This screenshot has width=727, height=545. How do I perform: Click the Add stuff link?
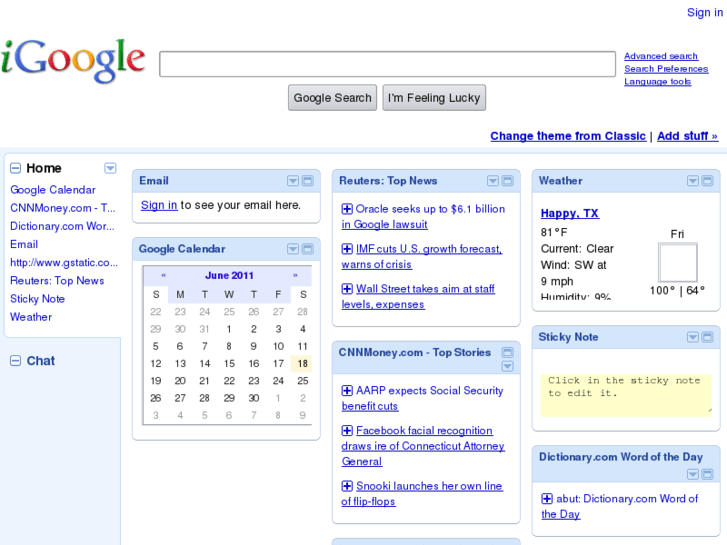pos(688,136)
